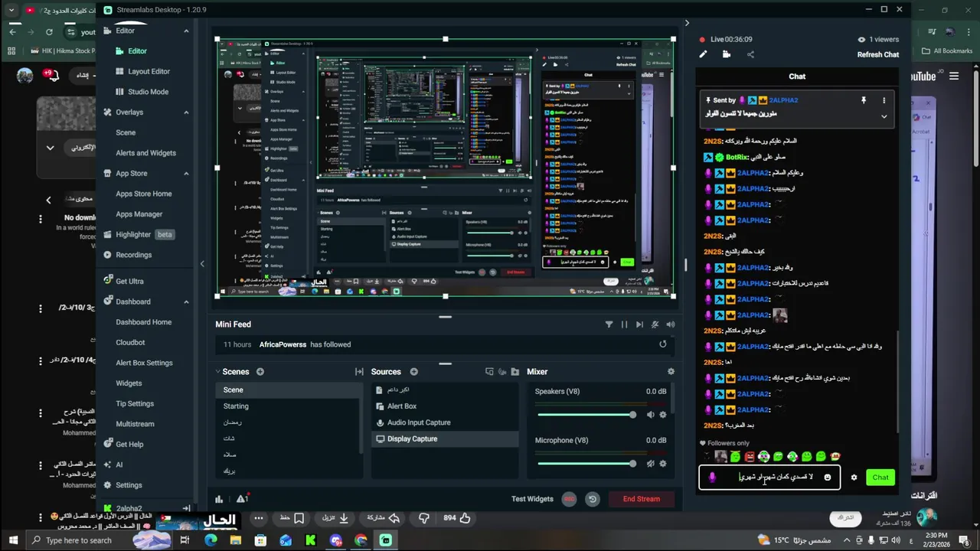Image resolution: width=980 pixels, height=551 pixels.
Task: Open Speakers (V8) audio settings gear
Action: [663, 415]
